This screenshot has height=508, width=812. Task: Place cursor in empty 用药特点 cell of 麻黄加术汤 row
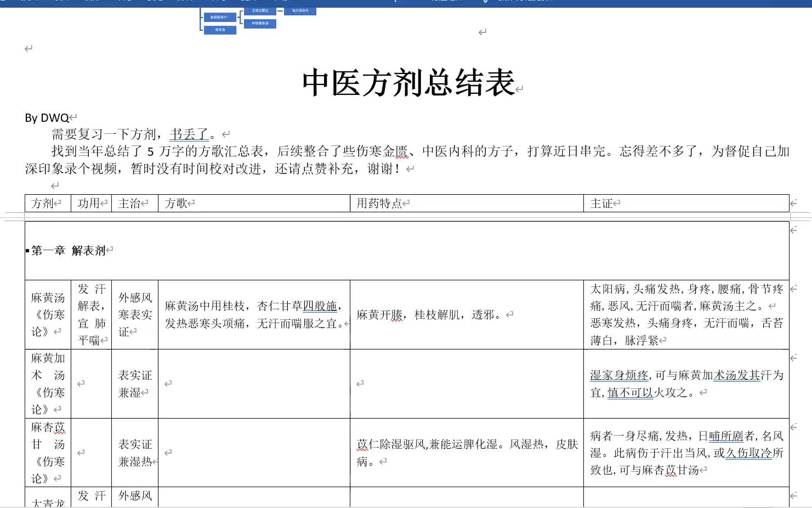click(467, 384)
